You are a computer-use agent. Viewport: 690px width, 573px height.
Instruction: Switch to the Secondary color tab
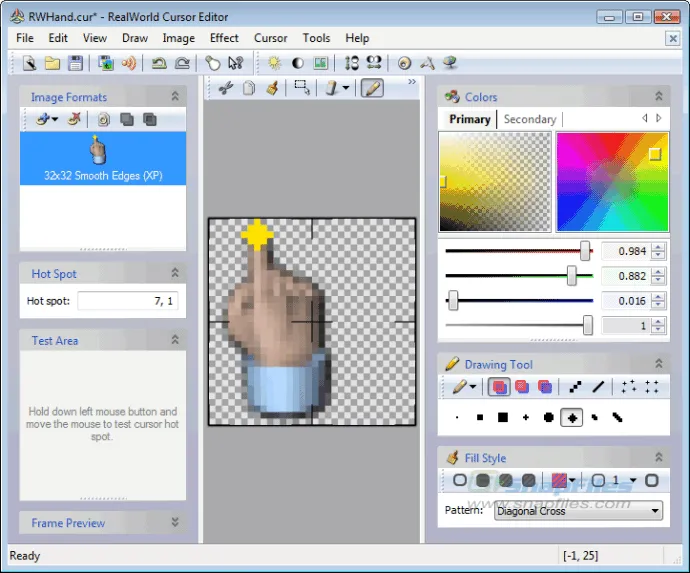(x=530, y=119)
